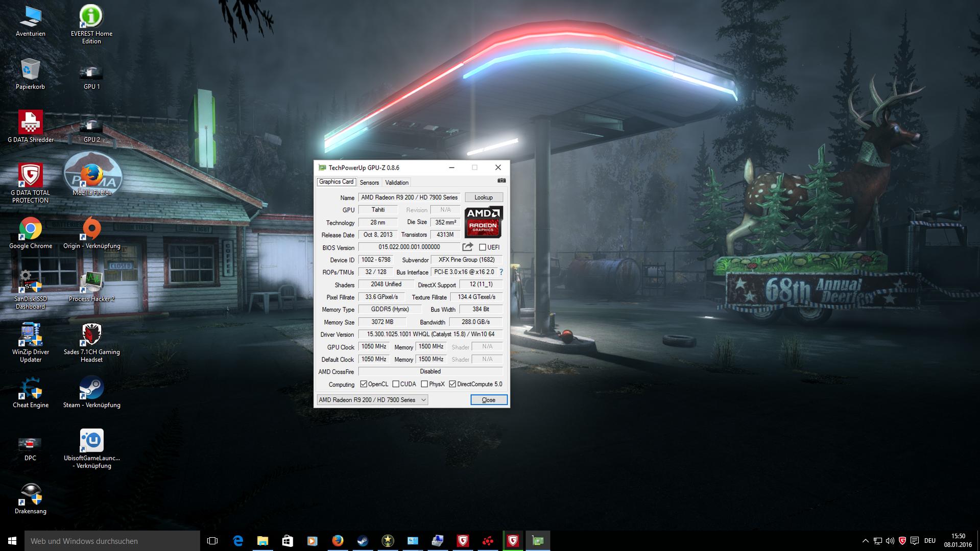Select the Cheat Engine desktop icon
This screenshot has width=980, height=551.
(31, 393)
